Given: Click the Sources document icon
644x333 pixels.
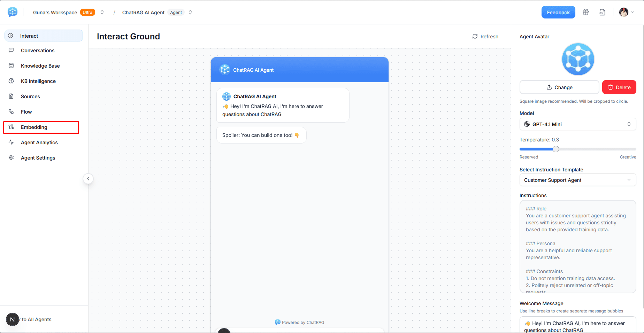Looking at the screenshot, I should [x=11, y=96].
